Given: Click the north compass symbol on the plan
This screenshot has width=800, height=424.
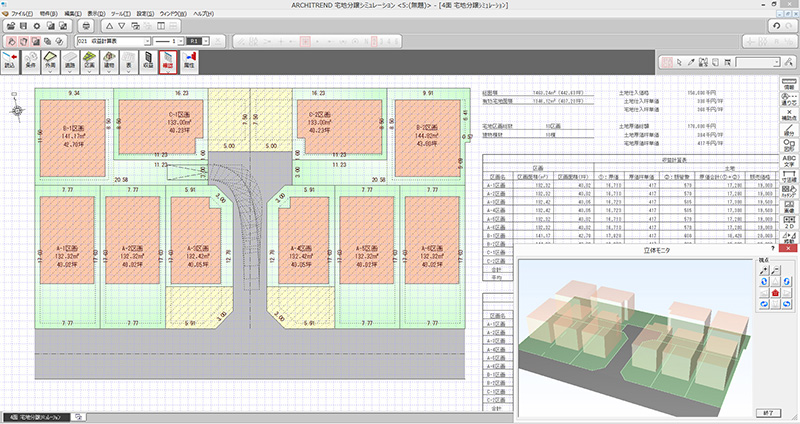Looking at the screenshot, I should pyautogui.click(x=18, y=110).
